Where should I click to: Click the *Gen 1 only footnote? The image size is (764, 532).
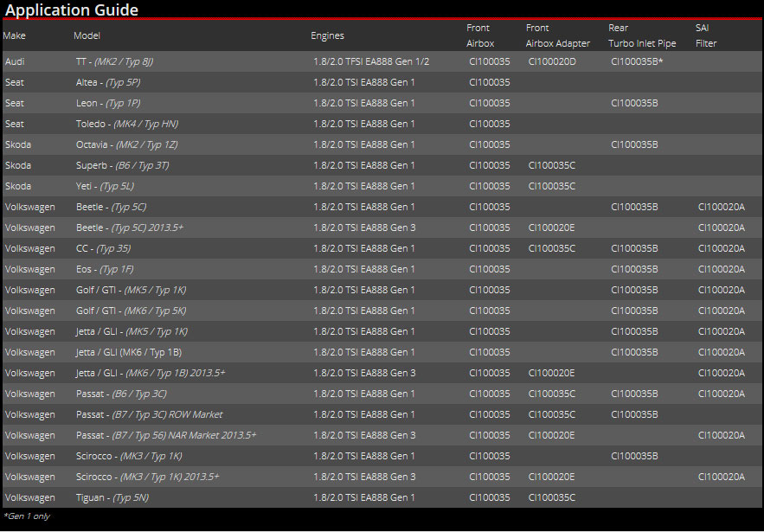pyautogui.click(x=26, y=516)
